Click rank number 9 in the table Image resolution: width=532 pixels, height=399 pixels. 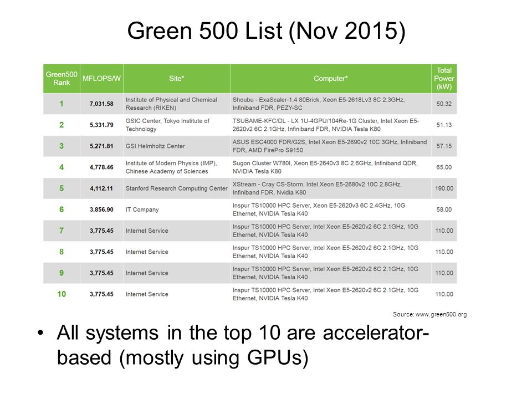[62, 273]
